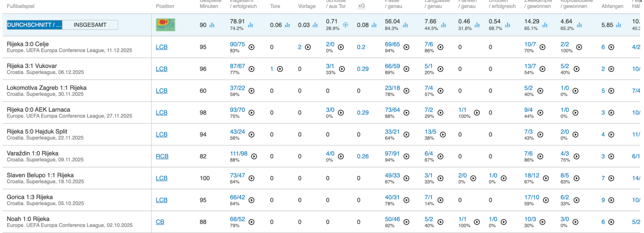Open RCB position link in Varaždin match
The image size is (644, 233).
tap(162, 156)
